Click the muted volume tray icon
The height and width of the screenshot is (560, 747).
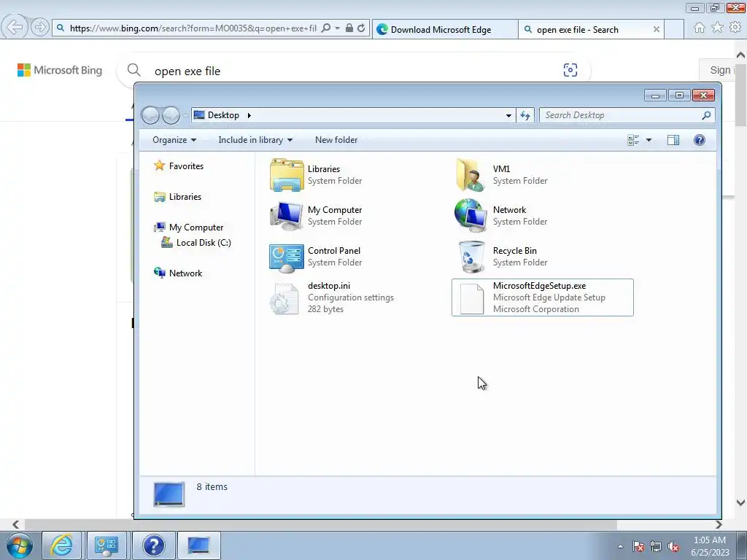click(673, 547)
